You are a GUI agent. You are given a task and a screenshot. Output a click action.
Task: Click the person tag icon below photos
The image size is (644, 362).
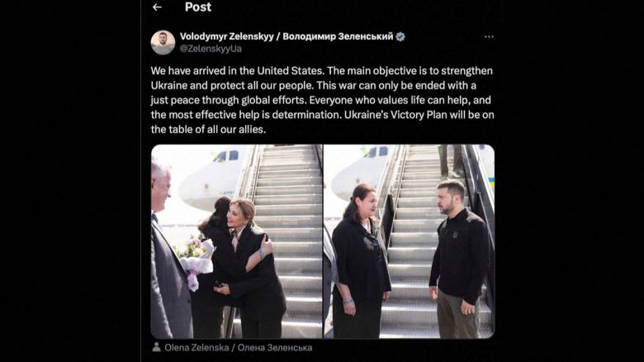(x=157, y=347)
